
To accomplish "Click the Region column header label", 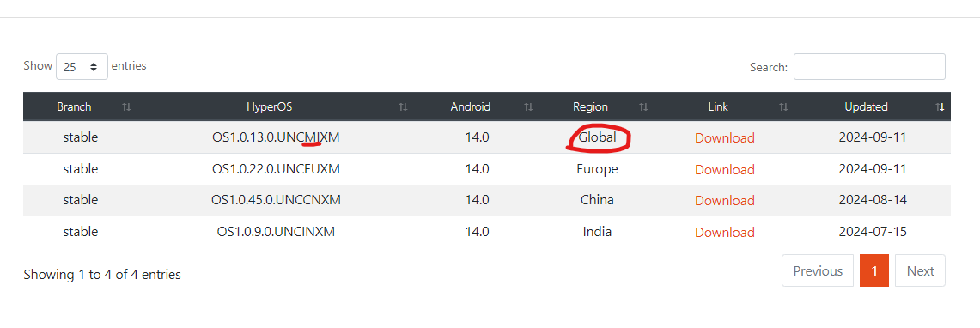I will pos(591,106).
